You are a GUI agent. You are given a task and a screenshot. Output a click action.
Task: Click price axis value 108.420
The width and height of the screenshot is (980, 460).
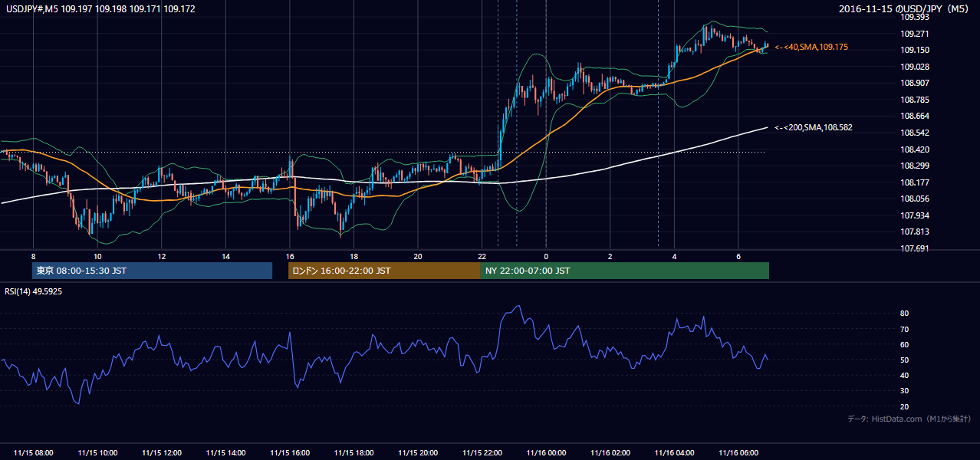915,149
